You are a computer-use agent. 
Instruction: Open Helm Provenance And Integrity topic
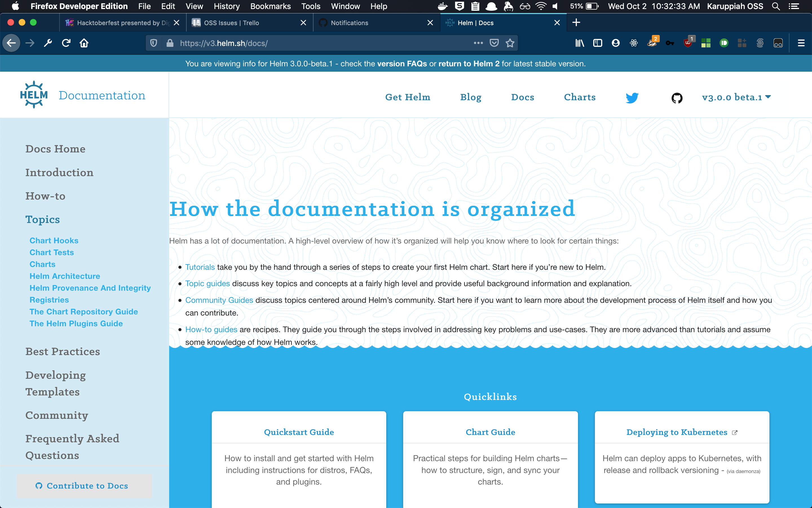tap(90, 288)
